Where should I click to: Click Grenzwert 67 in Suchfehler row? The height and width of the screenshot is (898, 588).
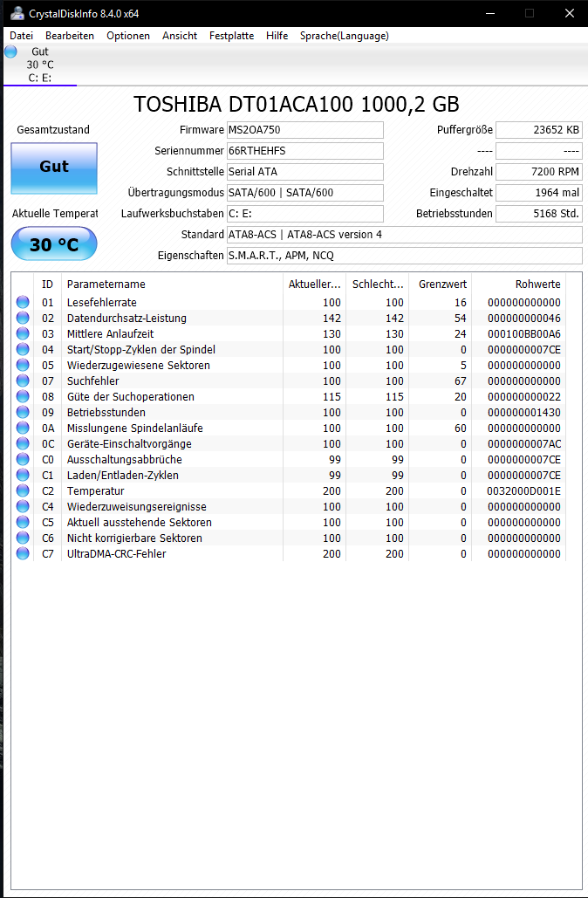(x=461, y=380)
